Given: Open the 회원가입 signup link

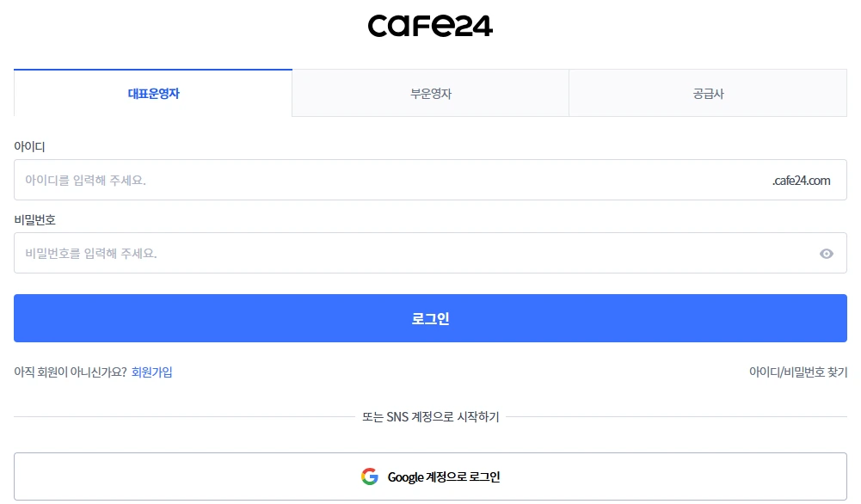Looking at the screenshot, I should 151,372.
